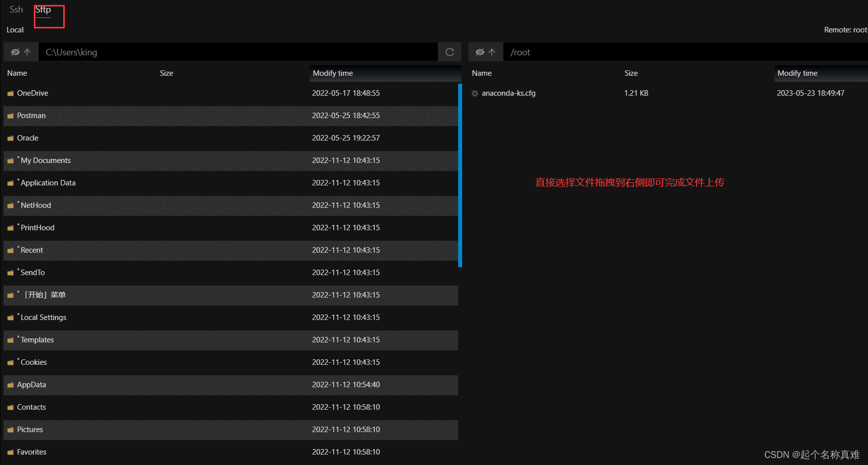
Task: Switch to the Sftp tab
Action: coord(43,9)
